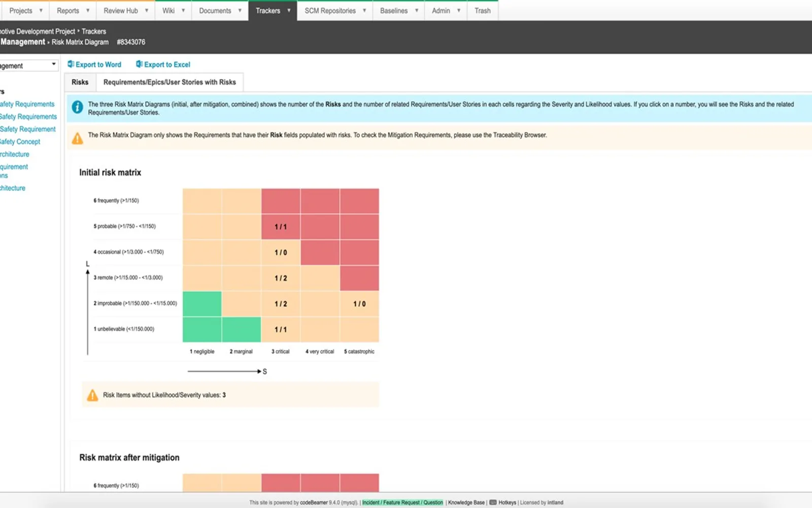812x508 pixels.
Task: Click red cell at frequently, catastrophic
Action: (x=359, y=201)
